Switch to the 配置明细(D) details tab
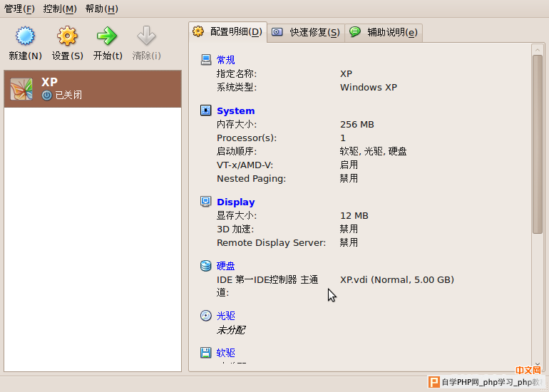The image size is (549, 392). pos(228,32)
